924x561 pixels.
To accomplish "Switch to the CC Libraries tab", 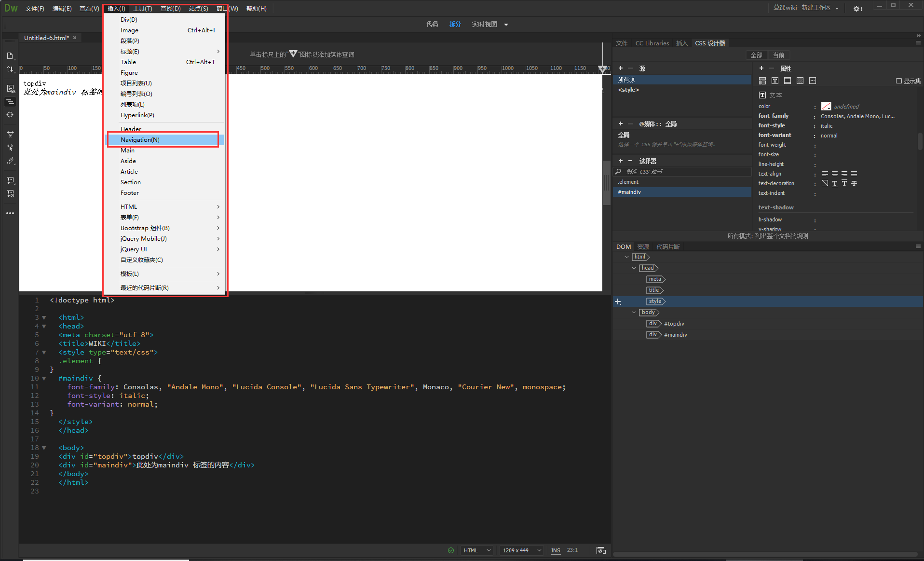I will [652, 43].
